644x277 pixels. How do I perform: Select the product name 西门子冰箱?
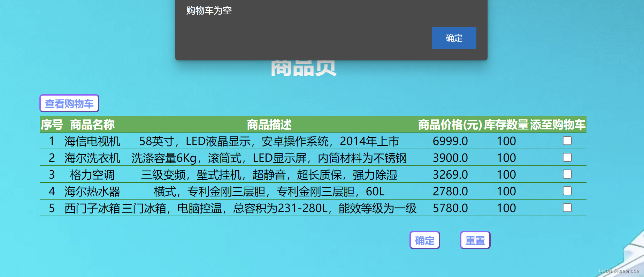point(92,208)
